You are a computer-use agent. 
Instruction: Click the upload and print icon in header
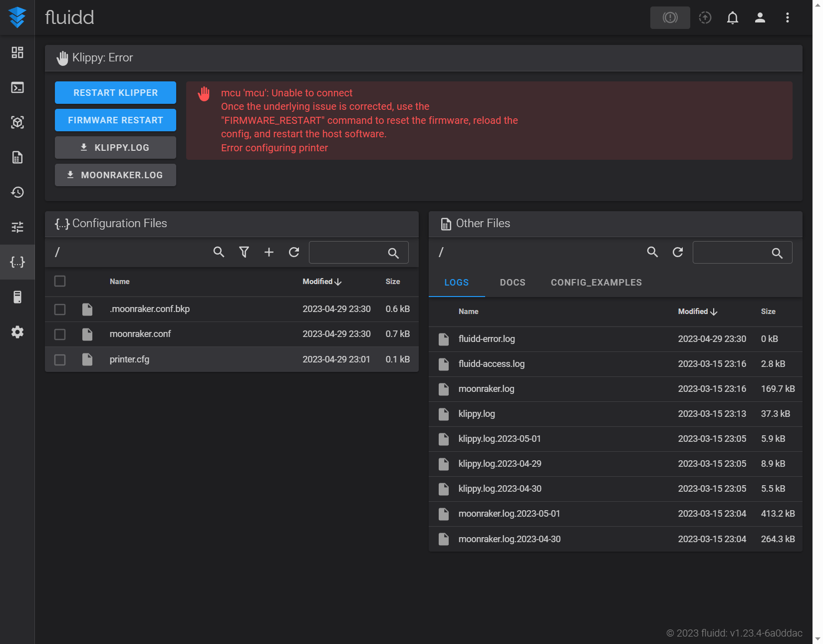[705, 17]
